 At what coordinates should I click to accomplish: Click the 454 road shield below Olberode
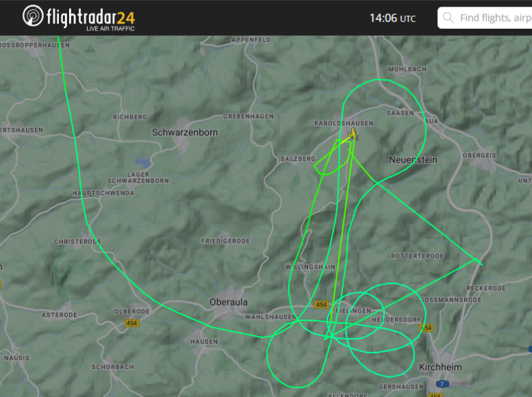[131, 323]
